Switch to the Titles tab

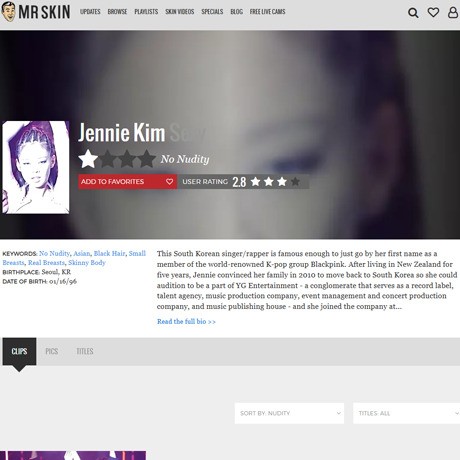point(85,351)
